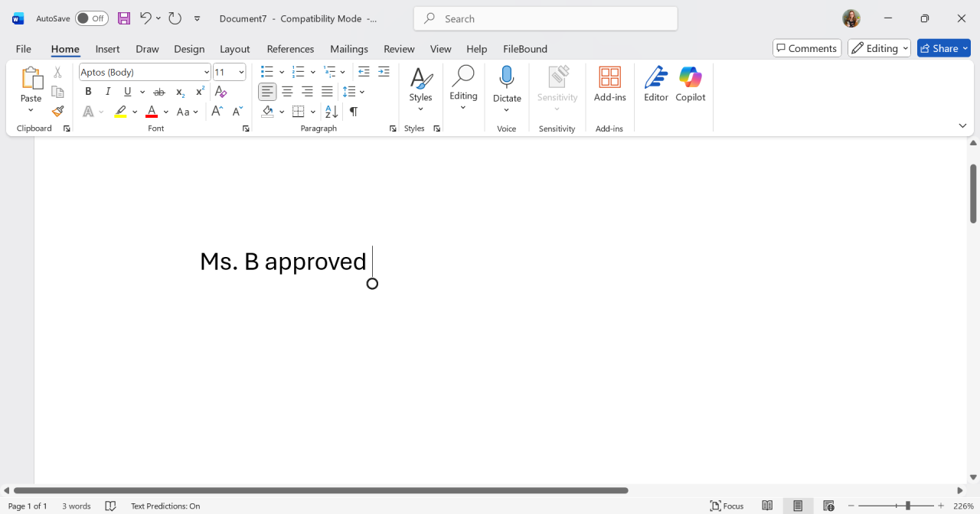Image resolution: width=980 pixels, height=514 pixels.
Task: Switch to the Review tab
Action: [x=399, y=49]
